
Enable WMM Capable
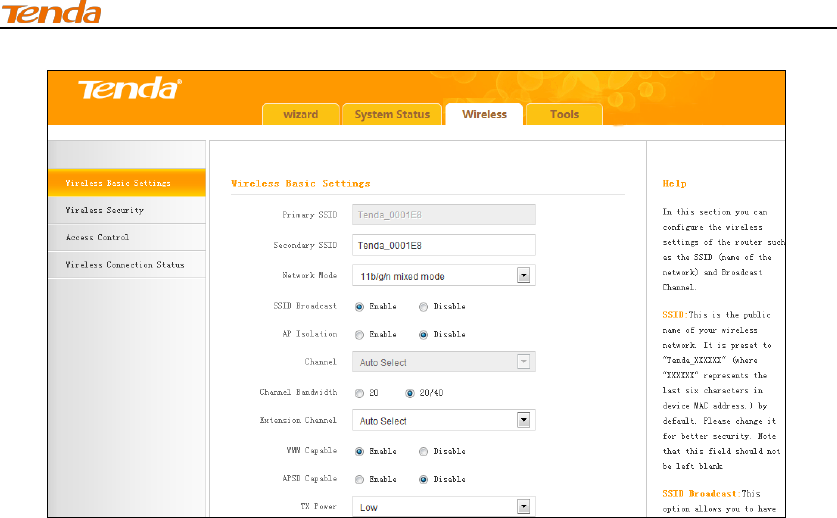359,451
